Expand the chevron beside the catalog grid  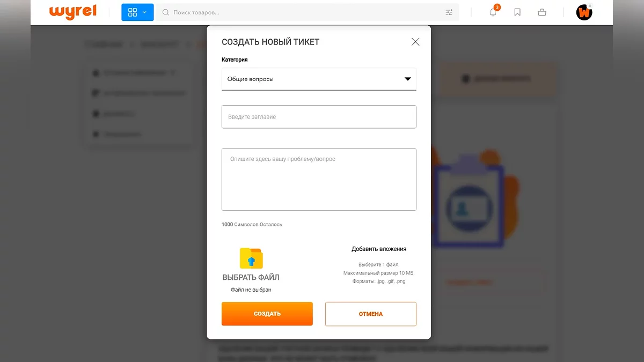tap(144, 12)
